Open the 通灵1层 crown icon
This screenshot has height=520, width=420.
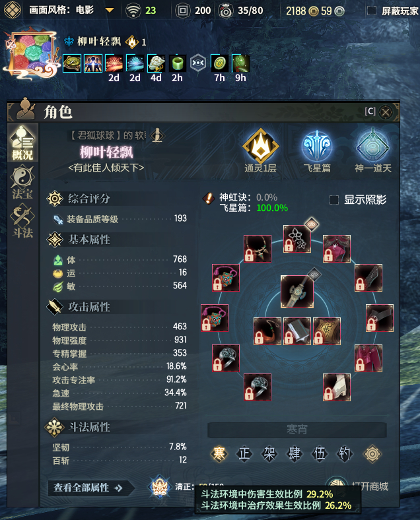click(261, 146)
